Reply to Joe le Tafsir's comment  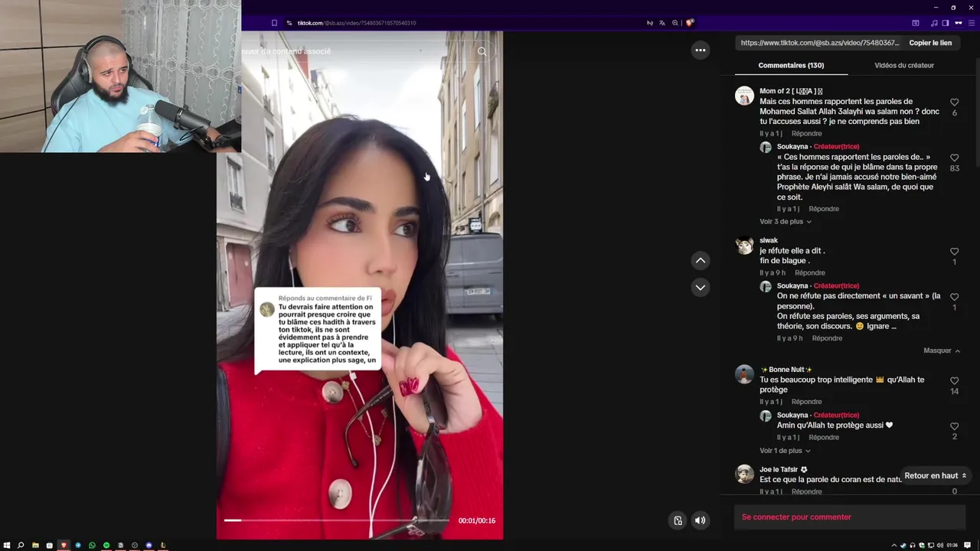point(806,491)
